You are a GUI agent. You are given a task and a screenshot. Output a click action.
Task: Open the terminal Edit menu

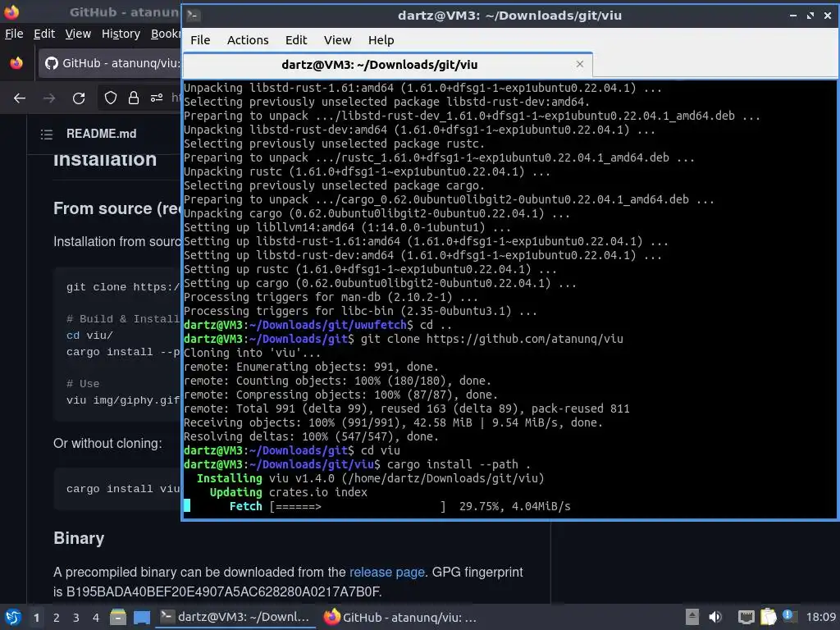point(295,40)
